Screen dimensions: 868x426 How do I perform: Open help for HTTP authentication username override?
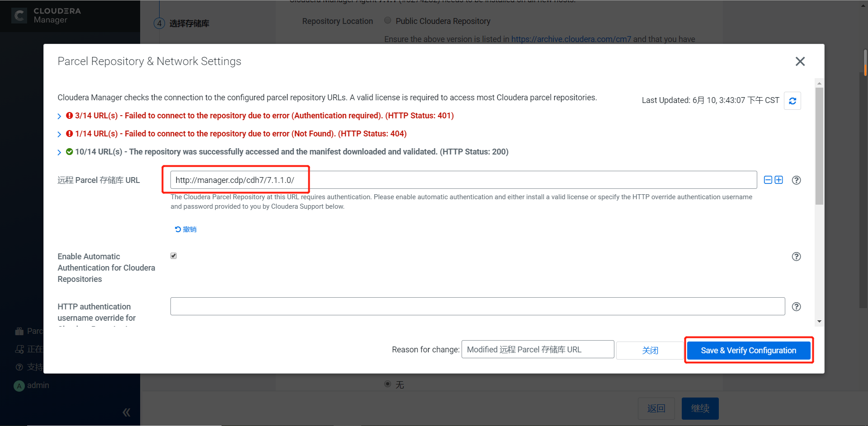pos(797,307)
